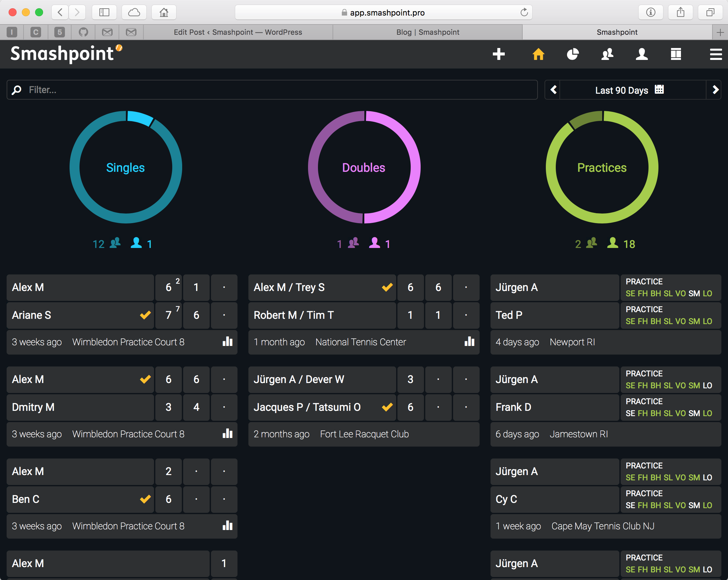Viewport: 728px width, 580px height.
Task: Open the pie chart statistics icon
Action: 573,54
